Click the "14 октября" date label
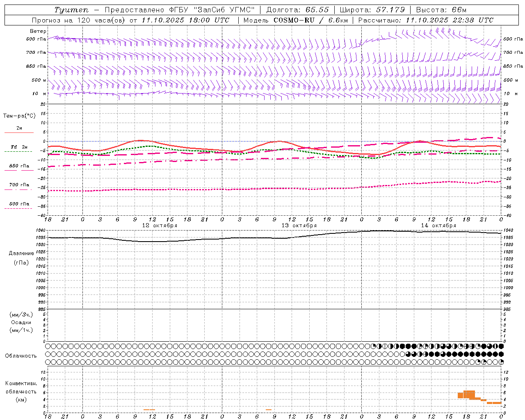The width and height of the screenshot is (525, 420). (x=438, y=226)
